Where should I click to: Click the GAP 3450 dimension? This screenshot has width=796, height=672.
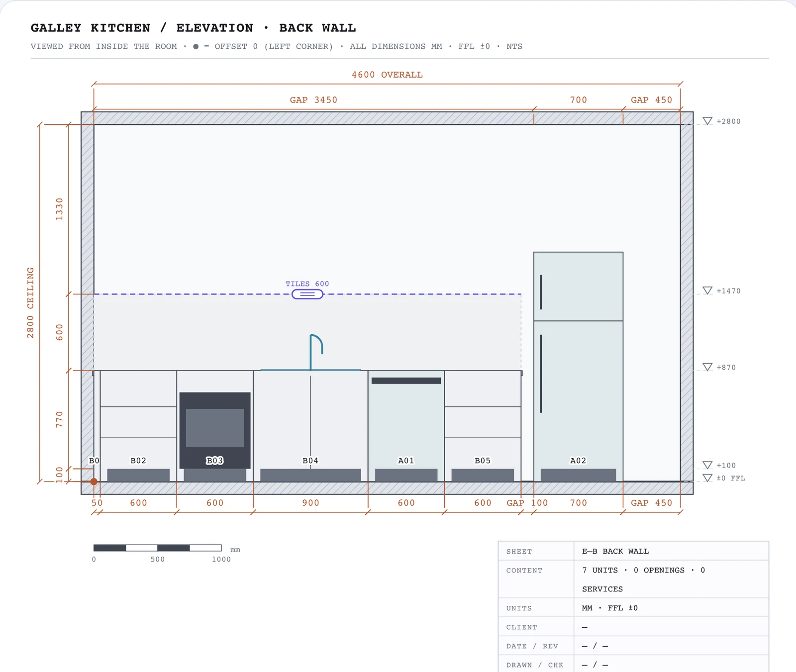(x=313, y=100)
